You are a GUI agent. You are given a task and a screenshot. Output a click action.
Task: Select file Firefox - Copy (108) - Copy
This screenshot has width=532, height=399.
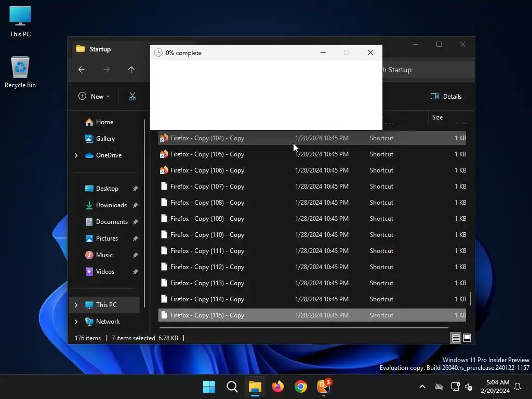(312, 203)
